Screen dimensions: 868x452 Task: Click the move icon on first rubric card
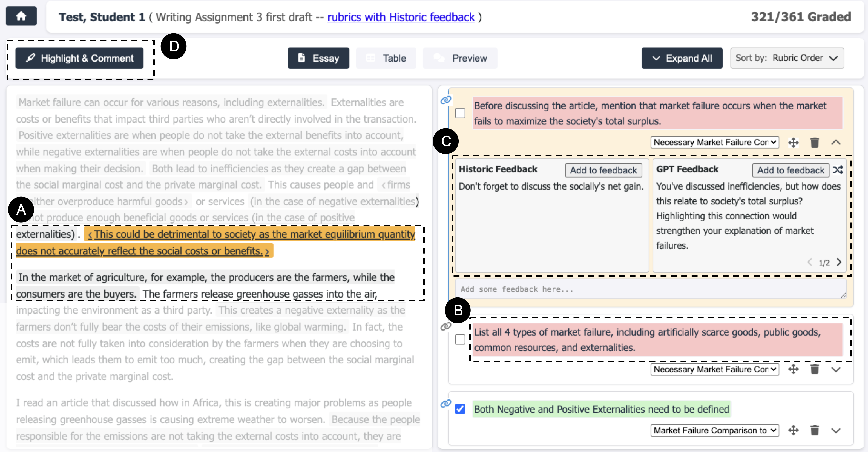793,143
